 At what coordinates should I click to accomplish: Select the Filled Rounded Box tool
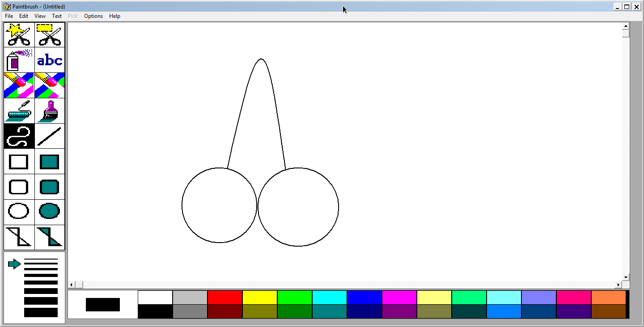click(x=50, y=187)
